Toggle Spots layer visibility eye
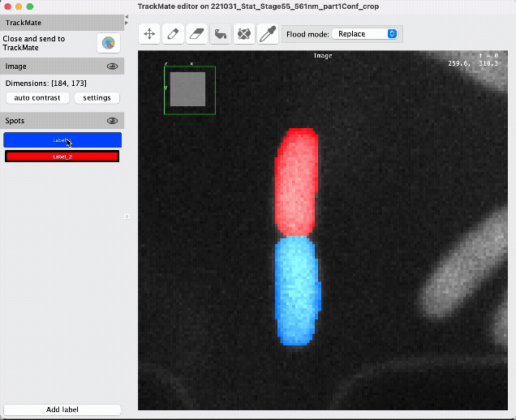This screenshot has width=516, height=420. coord(113,121)
